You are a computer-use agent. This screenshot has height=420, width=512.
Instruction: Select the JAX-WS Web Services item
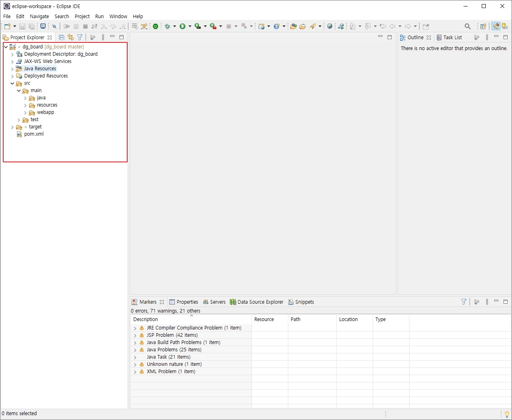48,61
